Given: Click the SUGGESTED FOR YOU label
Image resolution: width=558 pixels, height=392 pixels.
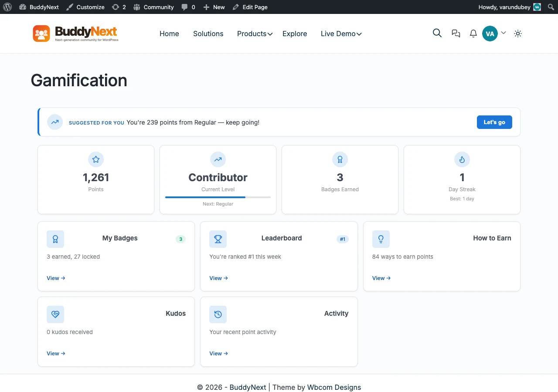Looking at the screenshot, I should pyautogui.click(x=96, y=123).
